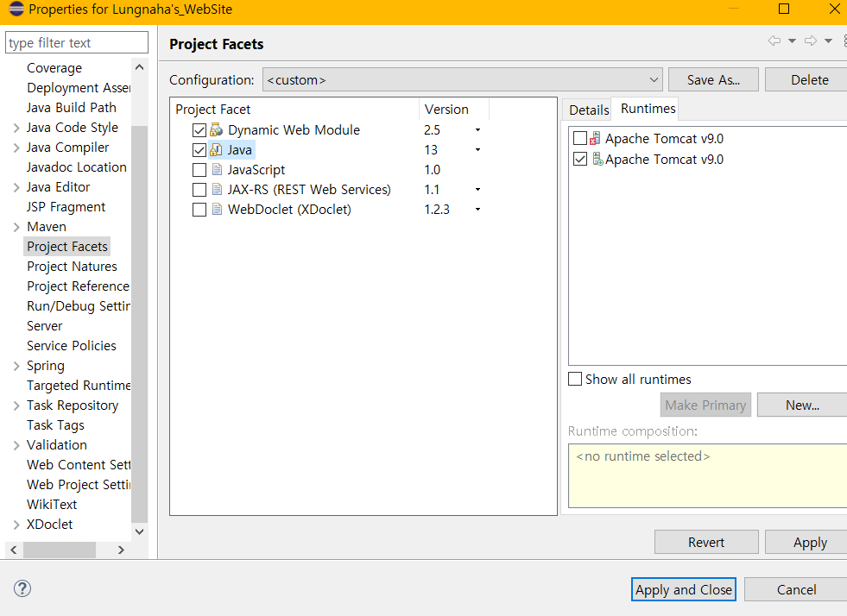Click the Version column header

[x=454, y=109]
